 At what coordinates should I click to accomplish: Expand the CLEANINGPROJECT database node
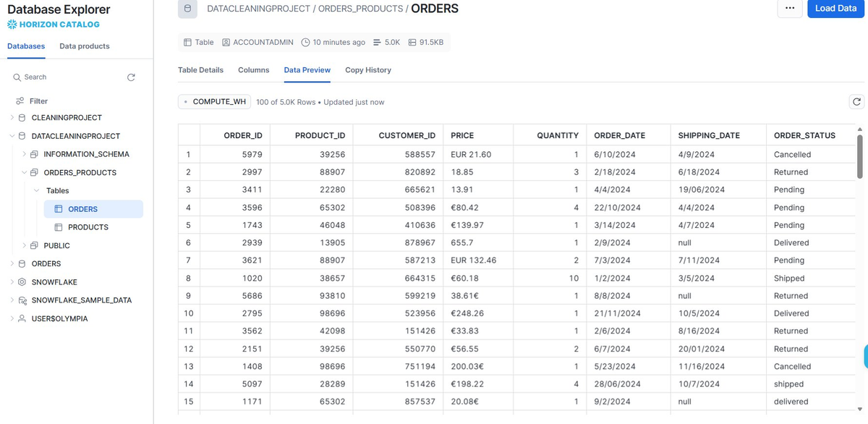pyautogui.click(x=12, y=118)
